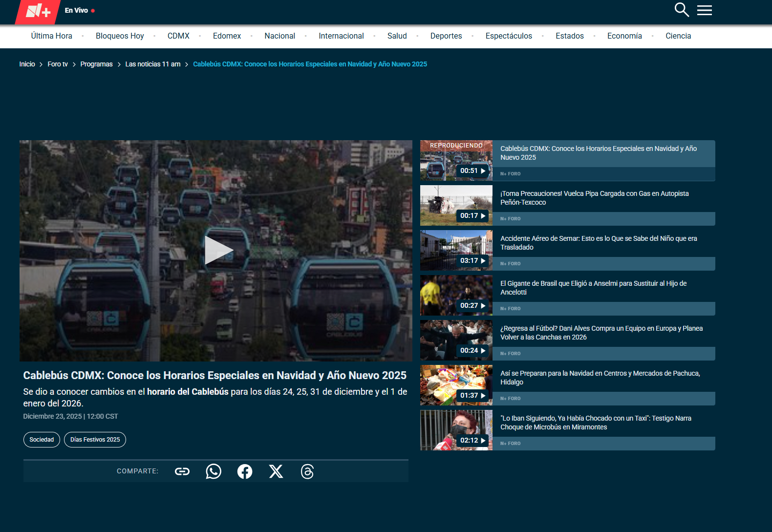Play the overturned gas tanker thumbnail video
Screen dimensions: 772x532
pyautogui.click(x=456, y=206)
